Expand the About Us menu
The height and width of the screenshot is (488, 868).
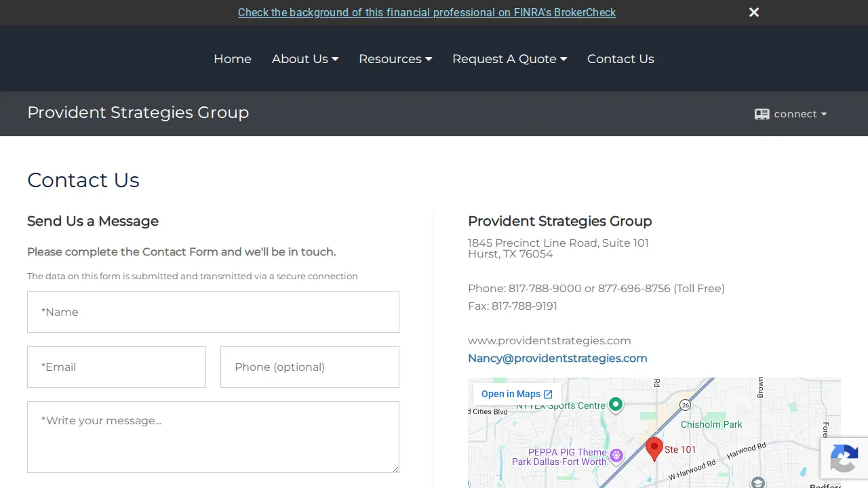pyautogui.click(x=305, y=59)
